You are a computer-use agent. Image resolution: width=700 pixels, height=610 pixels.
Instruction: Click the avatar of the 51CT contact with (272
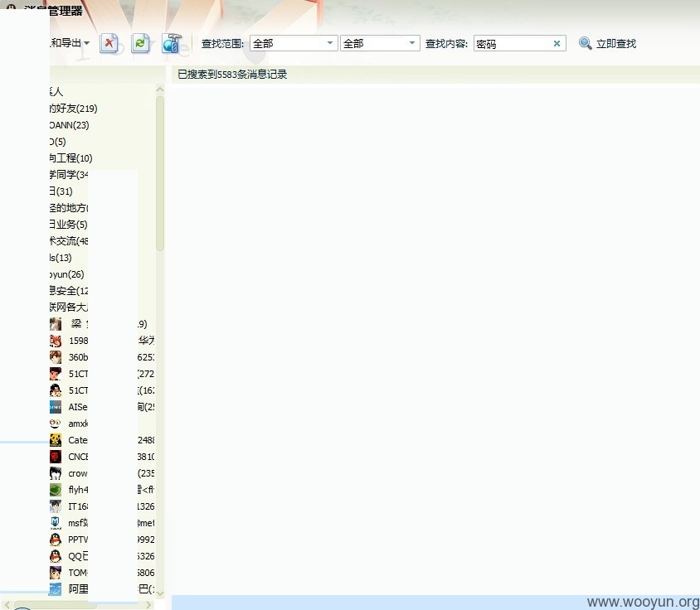click(x=56, y=374)
